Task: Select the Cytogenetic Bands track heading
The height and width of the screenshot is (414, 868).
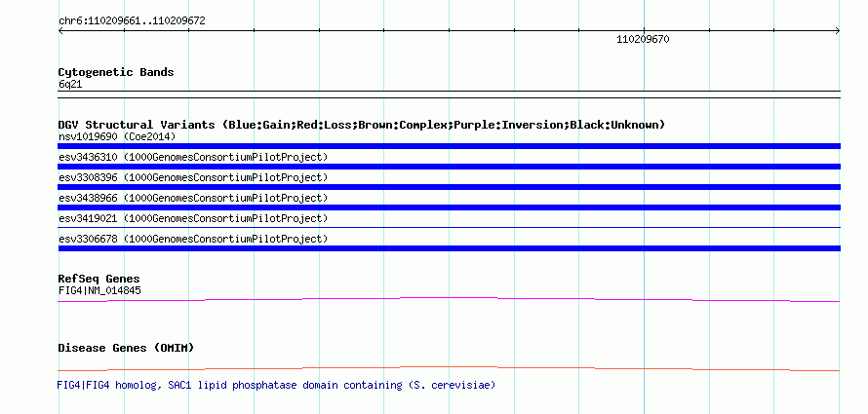Action: coord(116,72)
